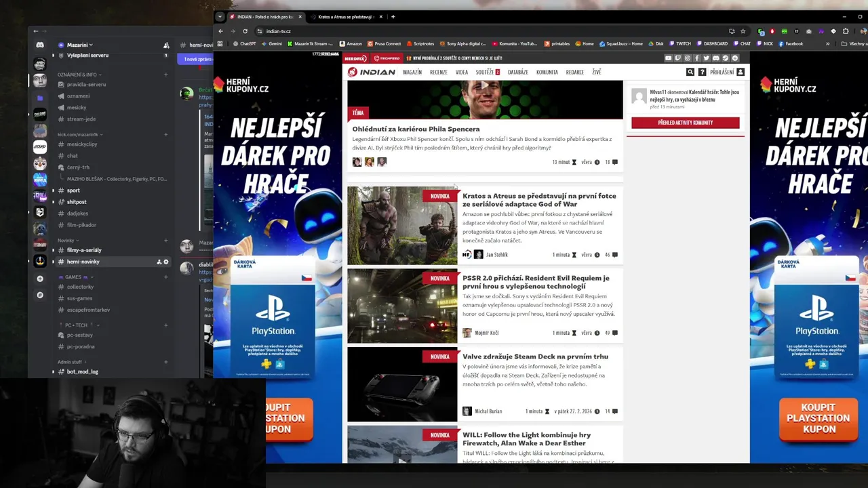Click PŘEHLED AKTIVITY KOMUNITY button

(x=686, y=123)
